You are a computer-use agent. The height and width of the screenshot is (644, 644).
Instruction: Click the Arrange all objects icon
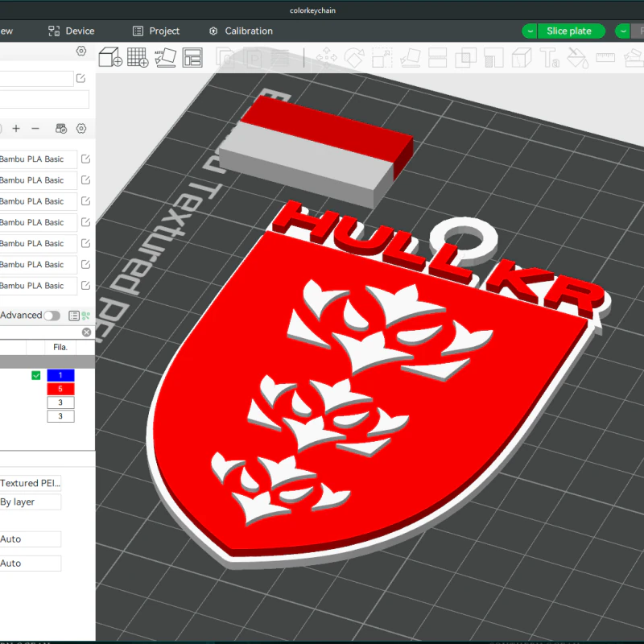[x=192, y=58]
